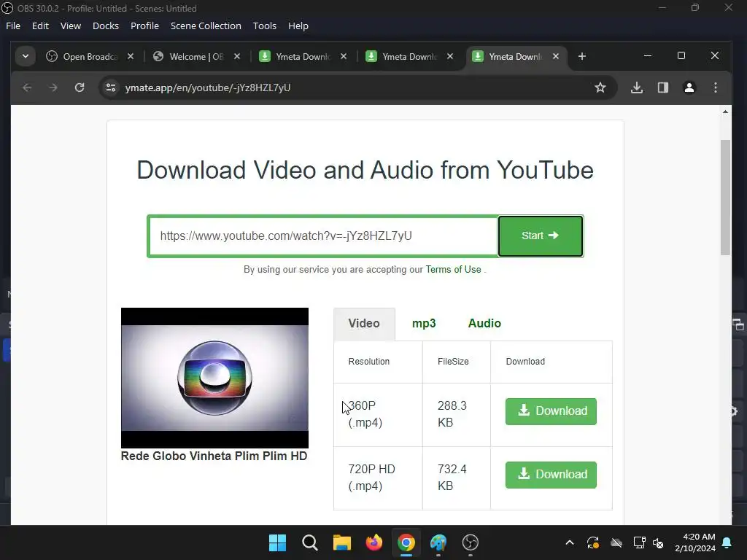Click the scrollbar up arrow
This screenshot has width=747, height=560.
coord(725,112)
